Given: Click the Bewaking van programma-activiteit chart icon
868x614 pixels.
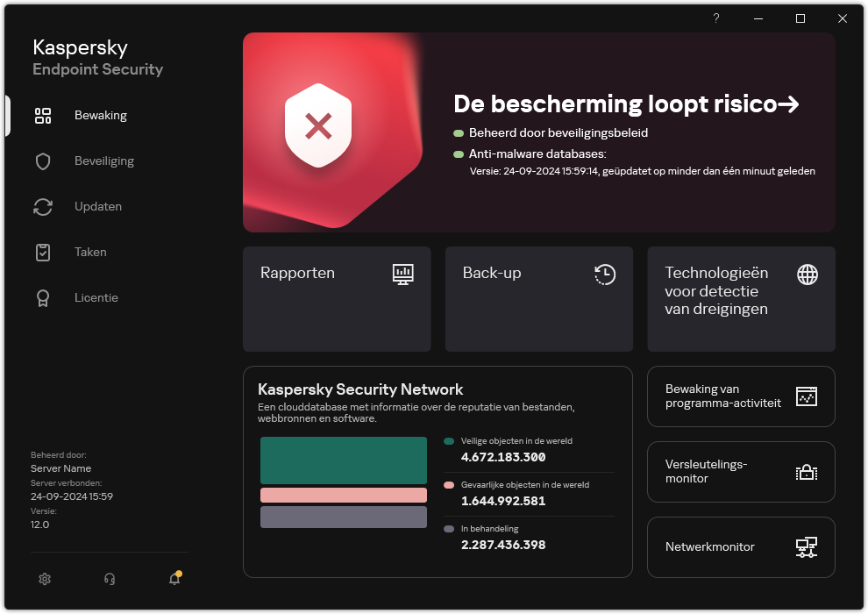Looking at the screenshot, I should click(x=806, y=396).
